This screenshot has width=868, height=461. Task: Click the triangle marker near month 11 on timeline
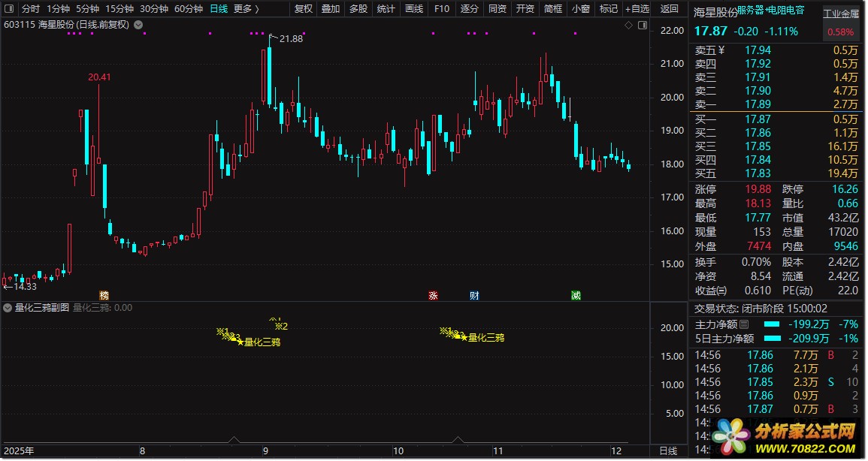(x=458, y=440)
